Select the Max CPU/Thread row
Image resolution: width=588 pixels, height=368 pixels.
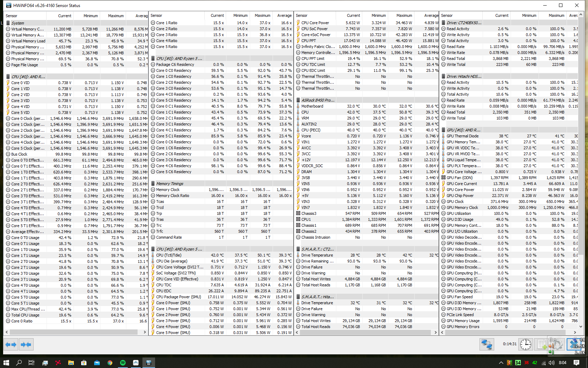[x=76, y=309]
